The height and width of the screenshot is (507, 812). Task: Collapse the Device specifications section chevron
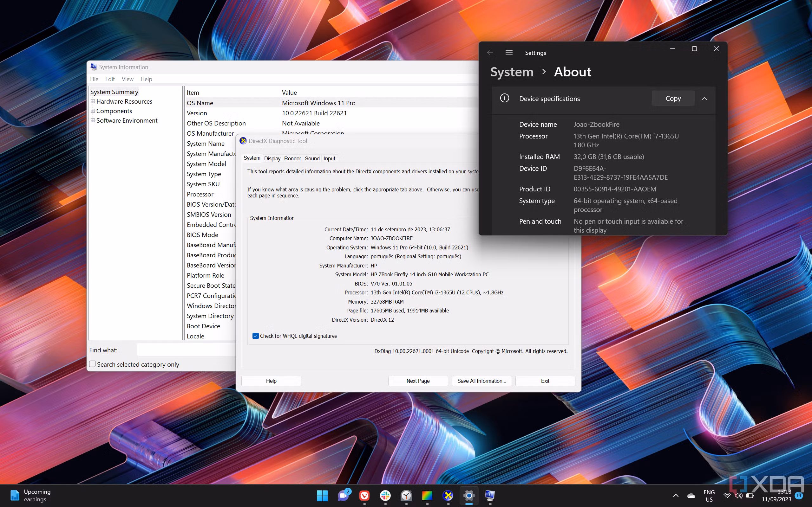[x=704, y=99]
